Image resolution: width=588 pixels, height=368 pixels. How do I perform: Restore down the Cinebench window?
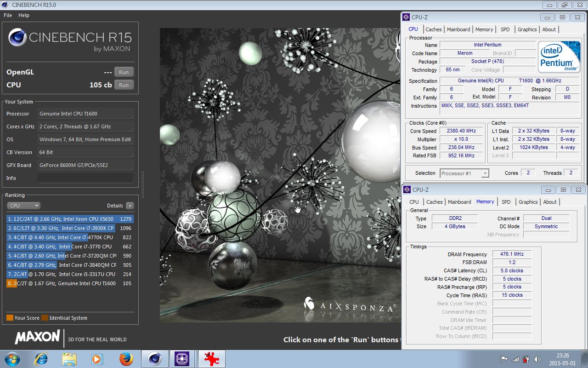[564, 5]
